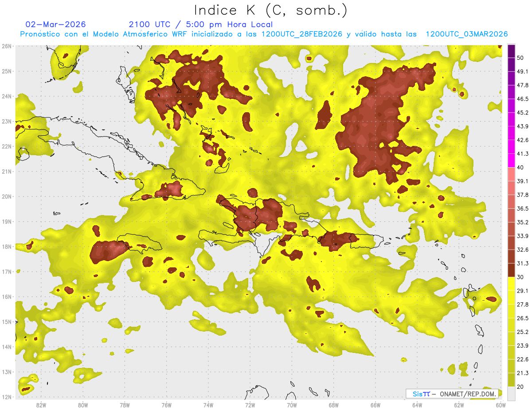Screen dimensions: 532x411
Task: Click the "68W" longitude axis label
Action: tap(334, 405)
